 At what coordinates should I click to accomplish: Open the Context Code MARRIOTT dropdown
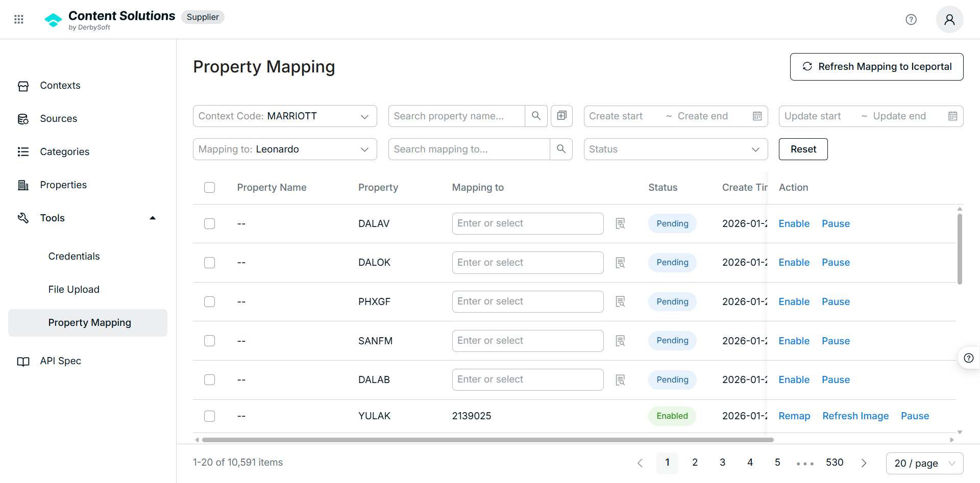click(x=285, y=116)
